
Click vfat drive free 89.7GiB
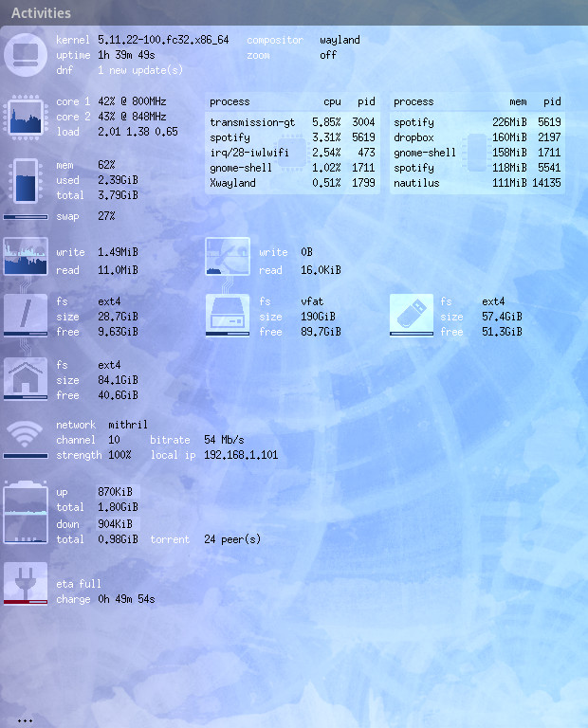point(321,332)
